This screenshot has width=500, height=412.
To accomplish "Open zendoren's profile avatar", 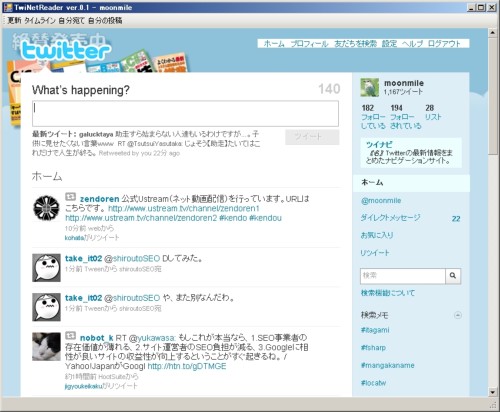I will [46, 208].
